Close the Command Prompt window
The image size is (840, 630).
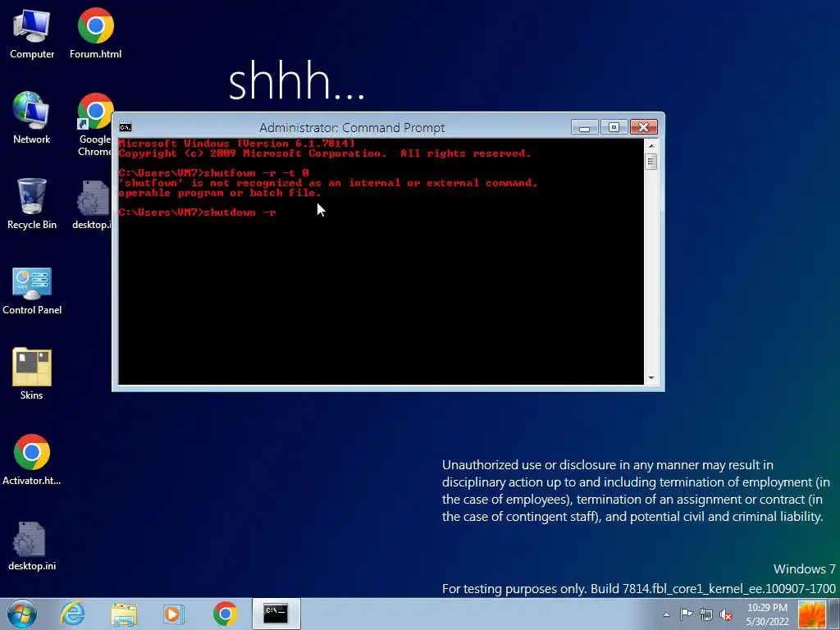click(x=643, y=127)
